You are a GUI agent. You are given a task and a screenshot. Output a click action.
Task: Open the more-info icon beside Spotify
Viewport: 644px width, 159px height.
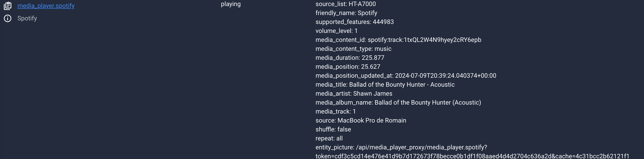point(8,18)
